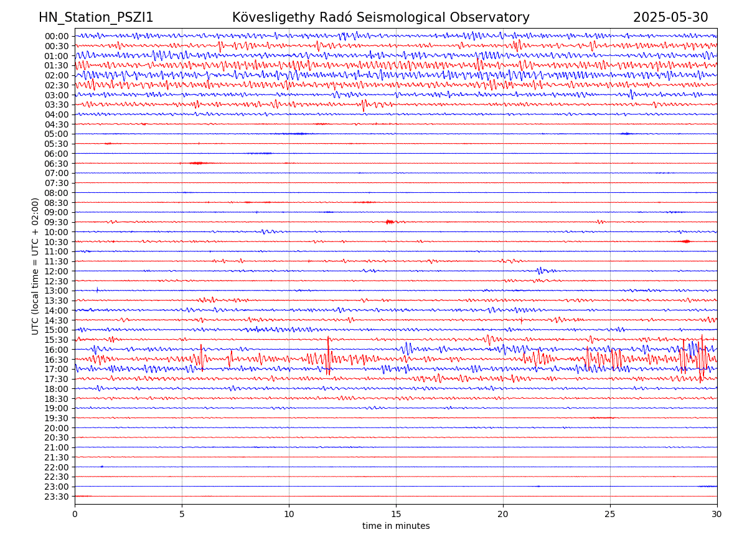
Task: Click the x-axis tick label 0
Action: click(x=75, y=515)
